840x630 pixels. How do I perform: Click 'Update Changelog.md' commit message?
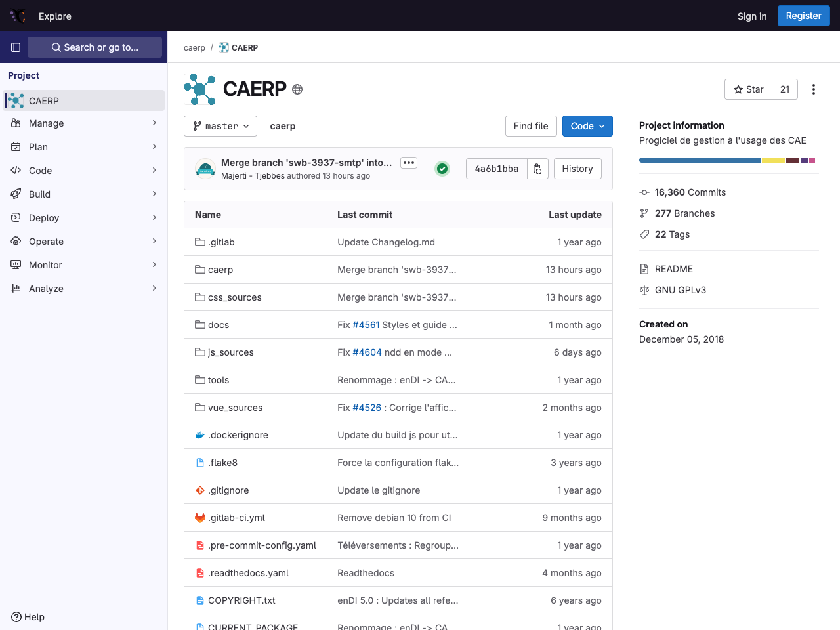tap(386, 242)
